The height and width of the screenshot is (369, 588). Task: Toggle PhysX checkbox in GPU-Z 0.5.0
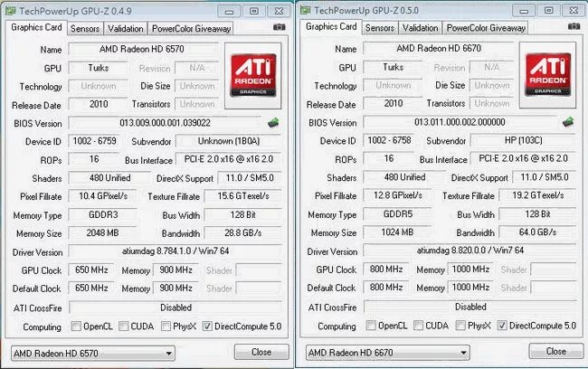point(460,325)
